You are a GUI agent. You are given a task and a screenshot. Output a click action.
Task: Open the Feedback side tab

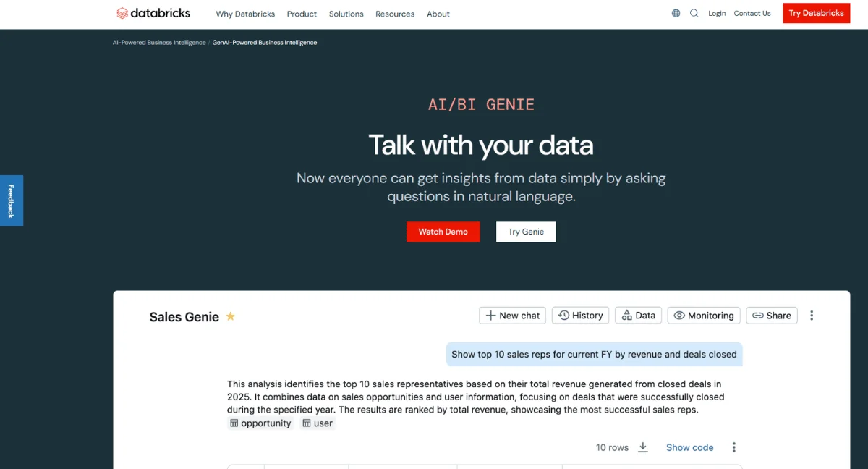point(11,200)
